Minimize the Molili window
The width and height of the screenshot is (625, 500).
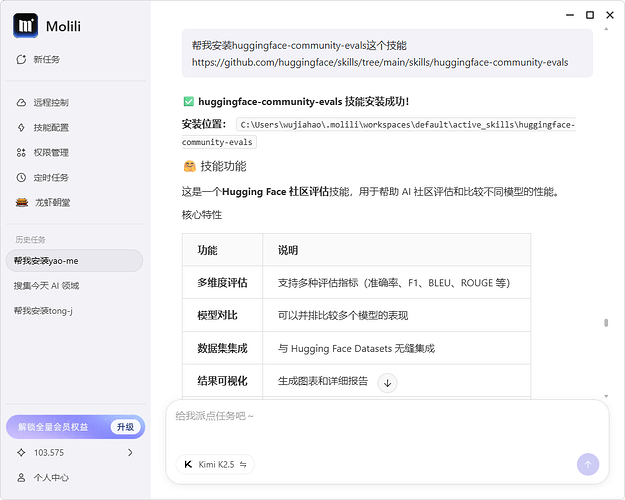[x=570, y=15]
